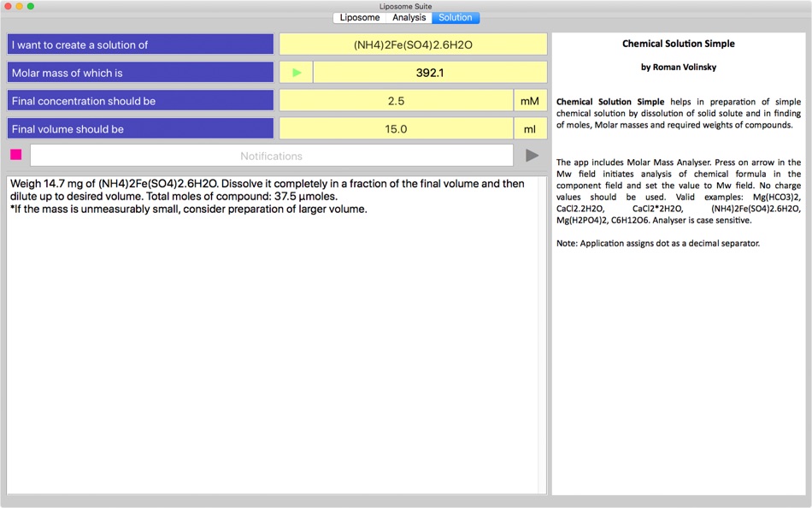Click the final volume value 15.0

coord(396,128)
